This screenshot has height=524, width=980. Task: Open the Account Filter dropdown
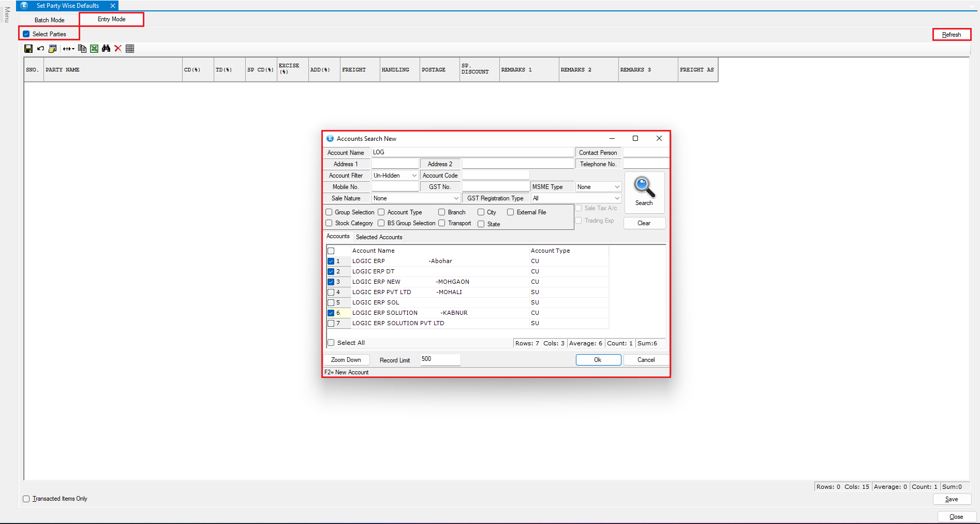point(414,176)
